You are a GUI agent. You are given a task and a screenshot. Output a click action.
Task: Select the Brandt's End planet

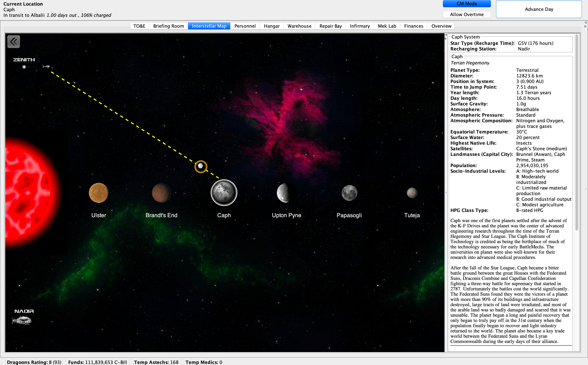tap(161, 193)
